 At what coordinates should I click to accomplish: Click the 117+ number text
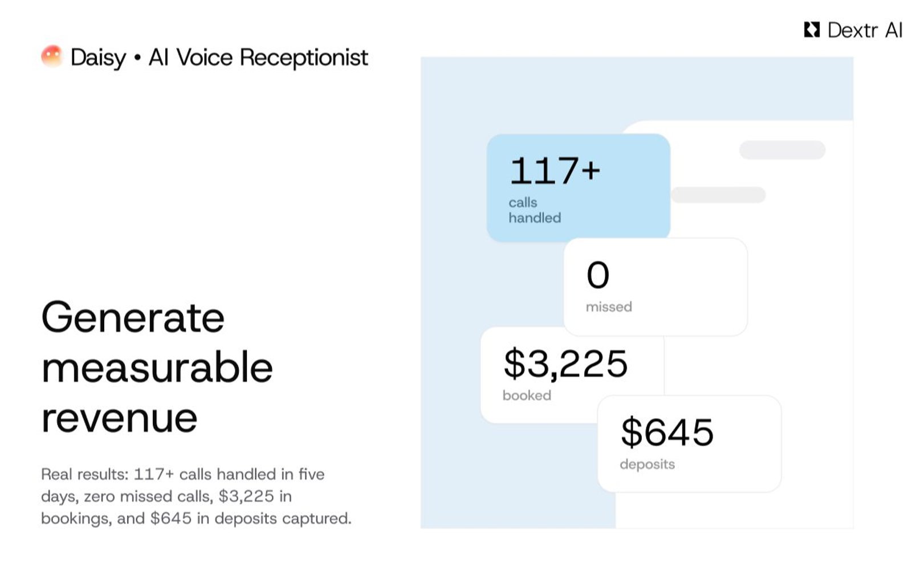[x=555, y=170]
